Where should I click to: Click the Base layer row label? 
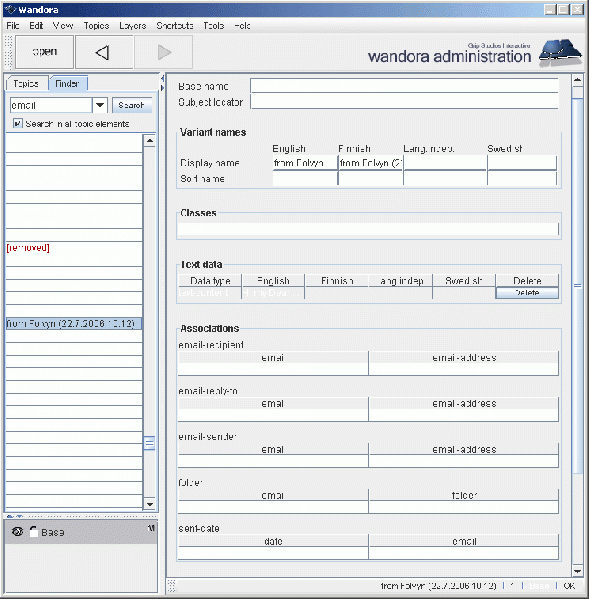pyautogui.click(x=53, y=532)
